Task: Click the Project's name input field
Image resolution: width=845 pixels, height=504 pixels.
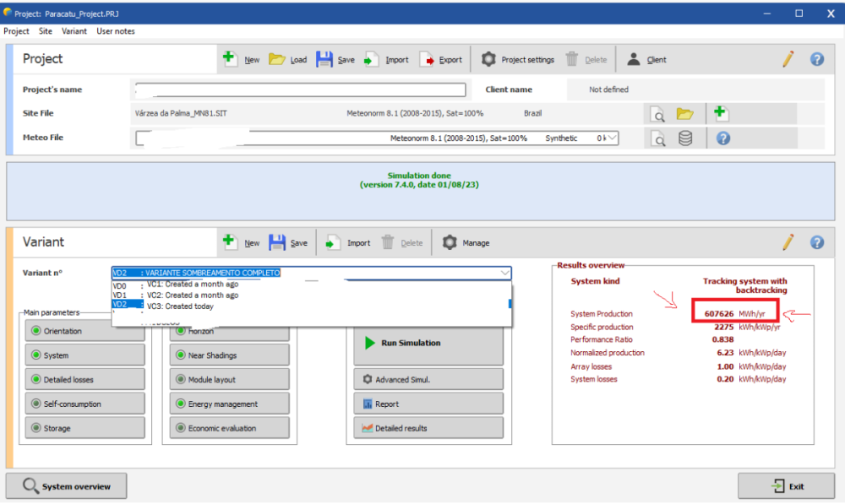Action: [300, 90]
